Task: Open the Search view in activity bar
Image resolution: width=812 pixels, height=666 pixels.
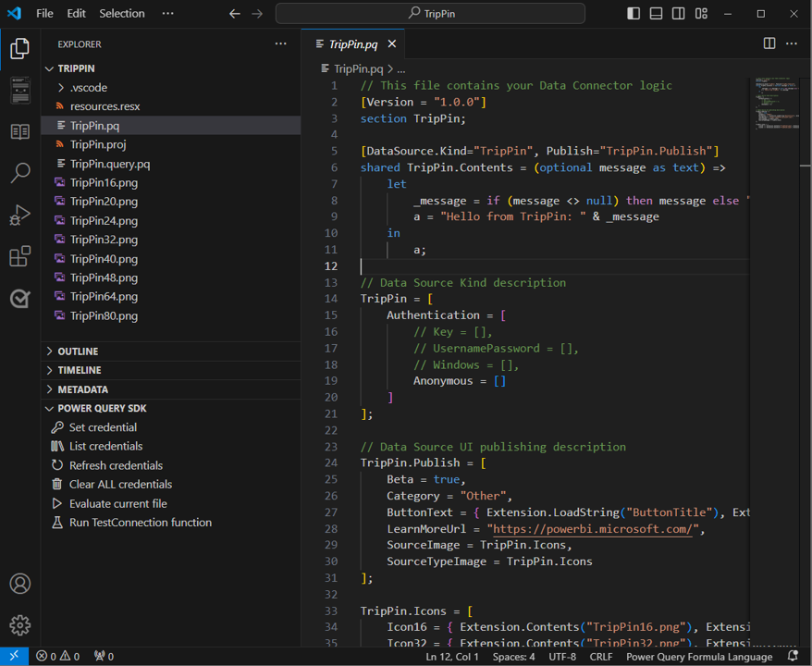Action: coord(19,173)
